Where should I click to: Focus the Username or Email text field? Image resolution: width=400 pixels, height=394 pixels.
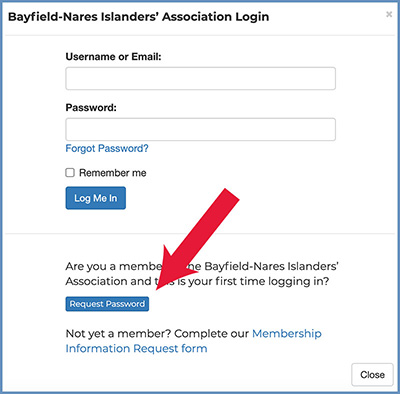coord(200,78)
